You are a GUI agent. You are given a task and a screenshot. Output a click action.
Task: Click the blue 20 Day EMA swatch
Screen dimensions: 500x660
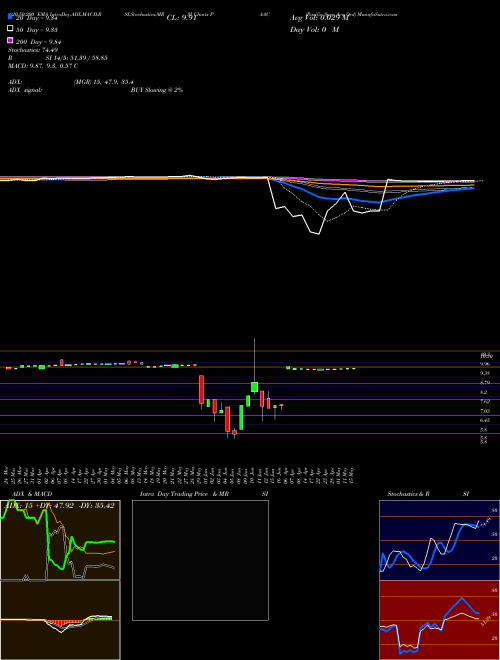(x=10, y=17)
